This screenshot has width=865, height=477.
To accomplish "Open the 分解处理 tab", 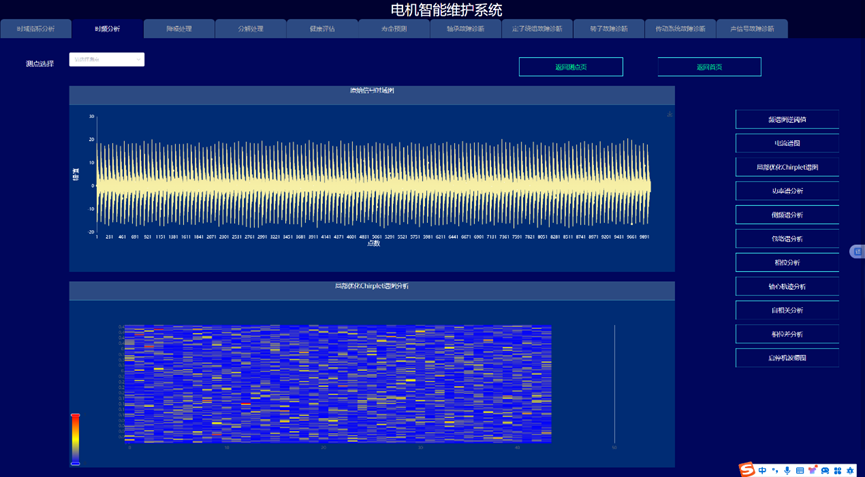I will 251,29.
